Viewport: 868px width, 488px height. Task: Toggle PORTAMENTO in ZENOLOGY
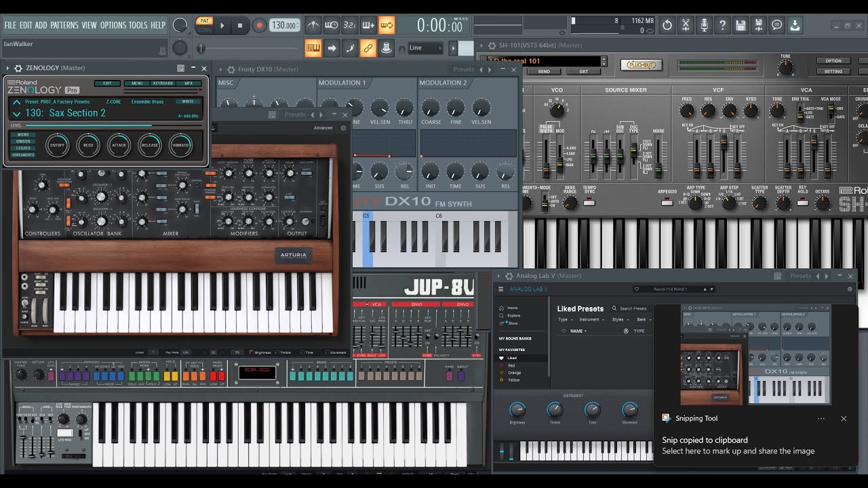pos(23,155)
